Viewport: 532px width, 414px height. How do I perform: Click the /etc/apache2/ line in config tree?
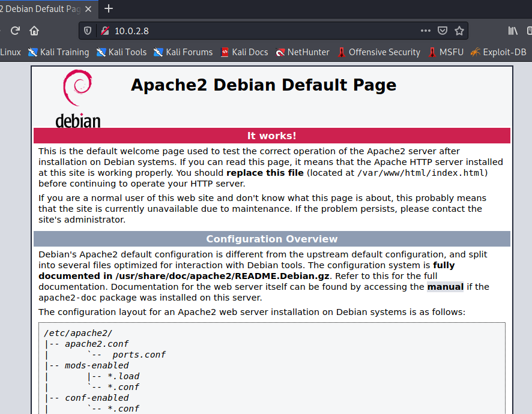pyautogui.click(x=78, y=334)
